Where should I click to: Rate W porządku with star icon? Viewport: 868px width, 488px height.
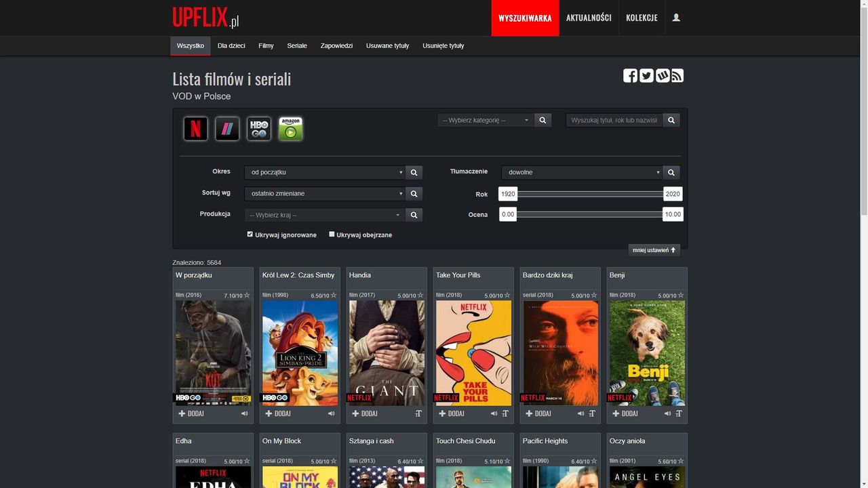point(247,296)
